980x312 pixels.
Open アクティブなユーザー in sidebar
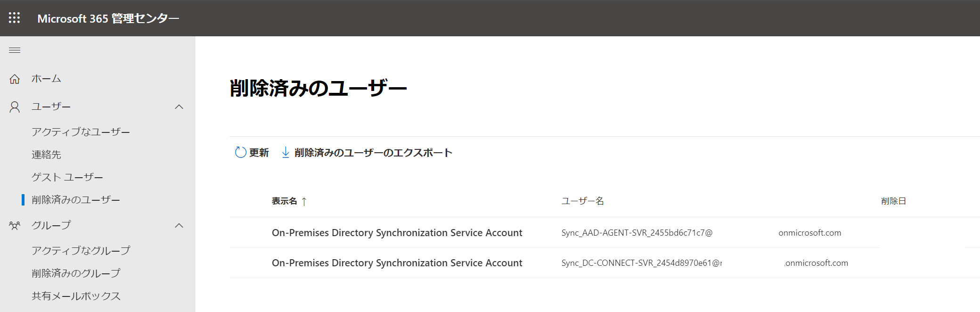point(81,132)
